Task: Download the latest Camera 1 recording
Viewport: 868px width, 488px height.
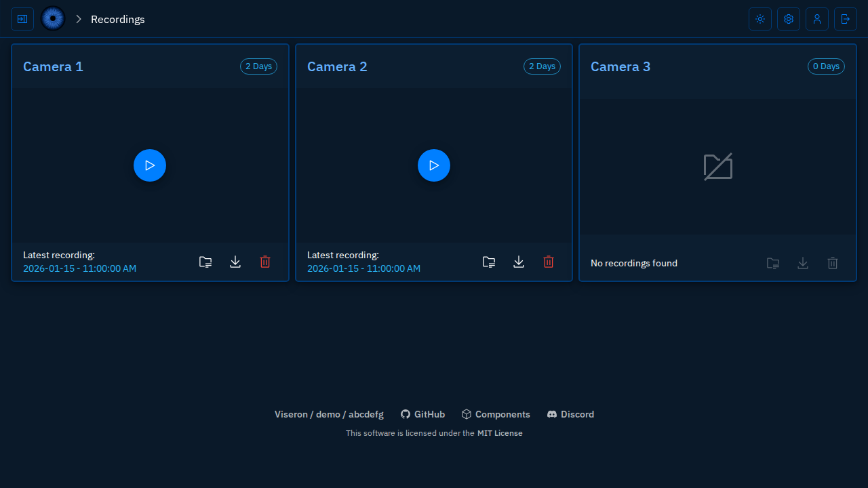Action: point(235,262)
